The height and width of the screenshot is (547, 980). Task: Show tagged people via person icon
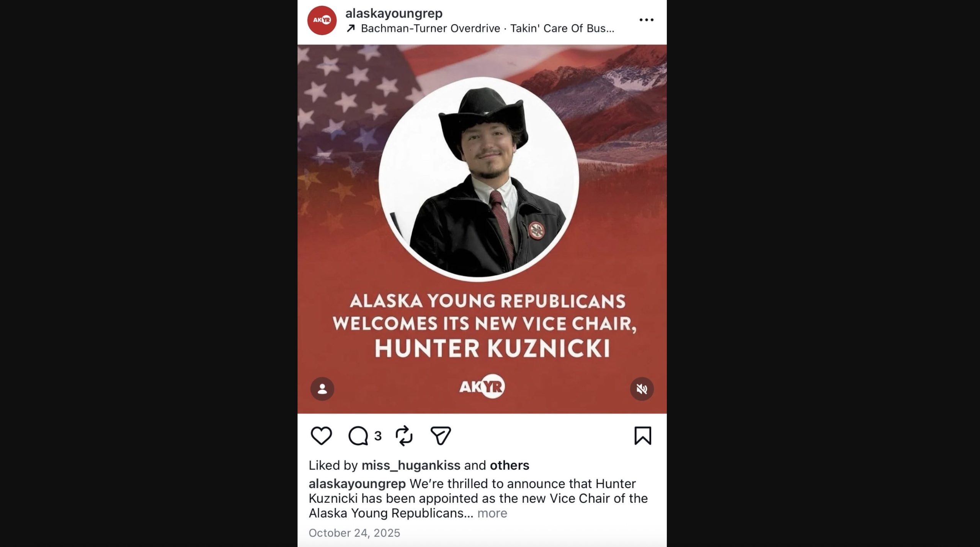322,389
